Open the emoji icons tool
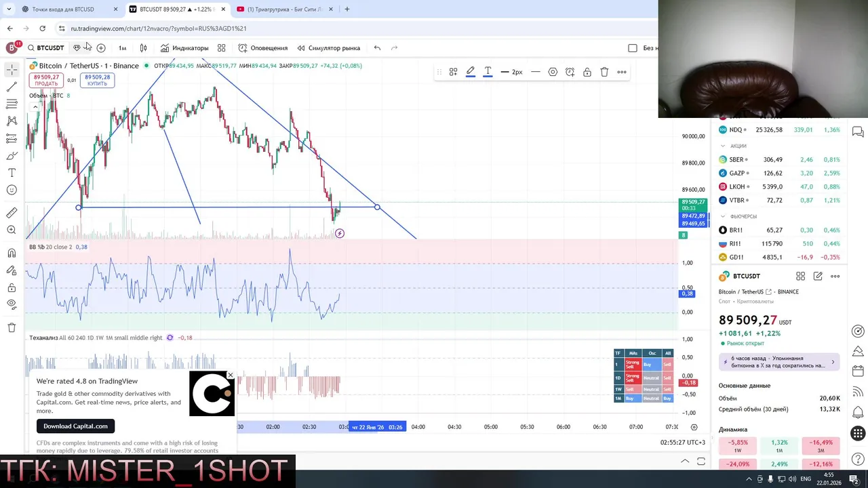The image size is (868, 488). [x=12, y=190]
